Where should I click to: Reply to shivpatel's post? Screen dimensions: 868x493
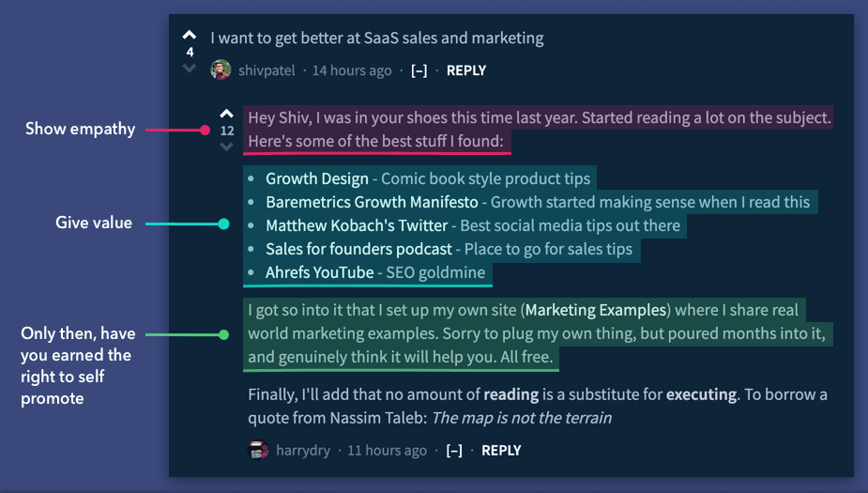coord(466,70)
